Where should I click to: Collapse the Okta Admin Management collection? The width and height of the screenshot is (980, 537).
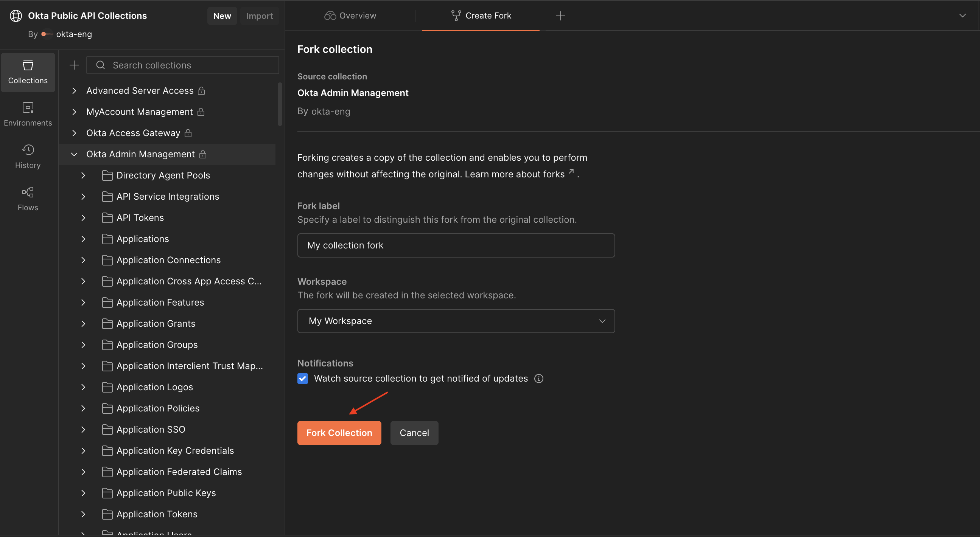[x=74, y=154]
